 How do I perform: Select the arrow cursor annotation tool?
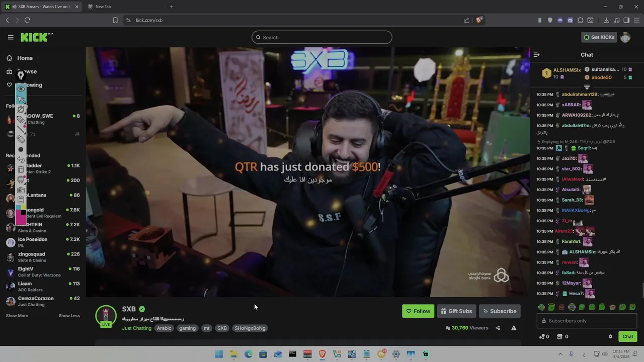21,99
